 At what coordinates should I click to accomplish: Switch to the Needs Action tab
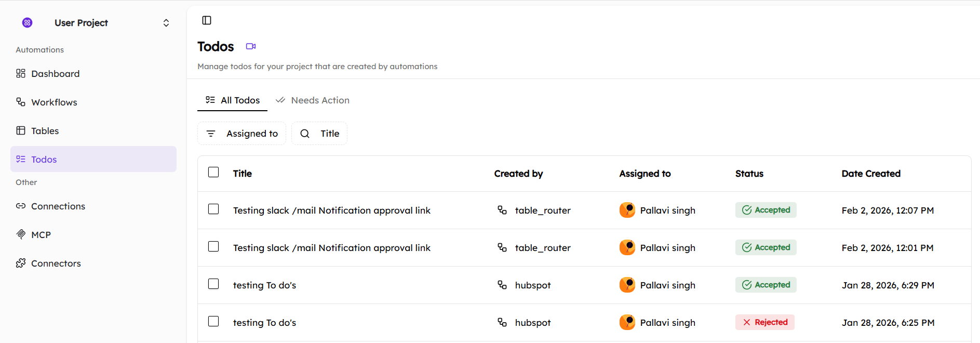(313, 100)
